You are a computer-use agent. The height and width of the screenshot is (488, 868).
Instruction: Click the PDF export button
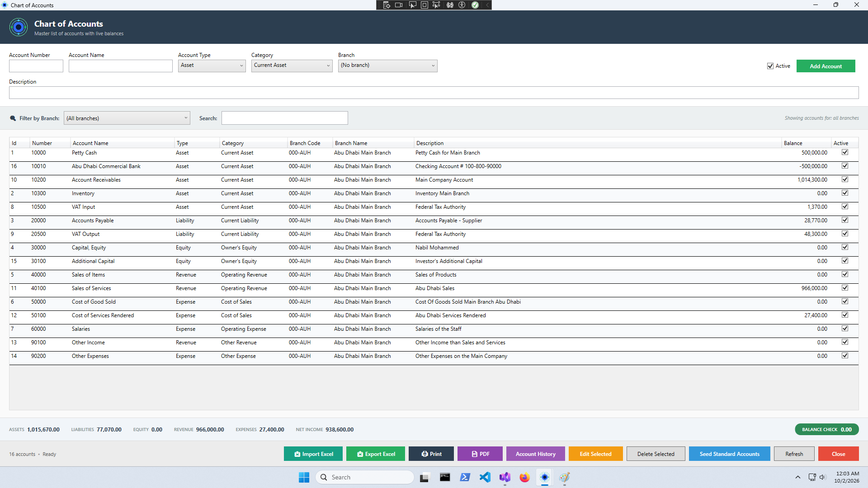click(480, 454)
